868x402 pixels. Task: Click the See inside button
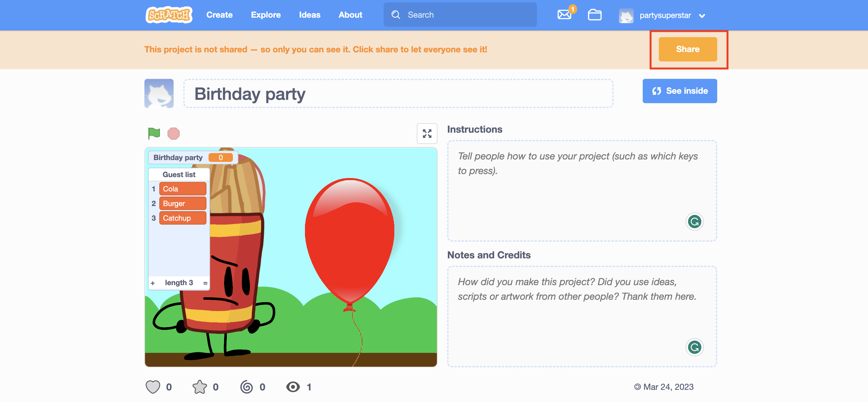(679, 91)
